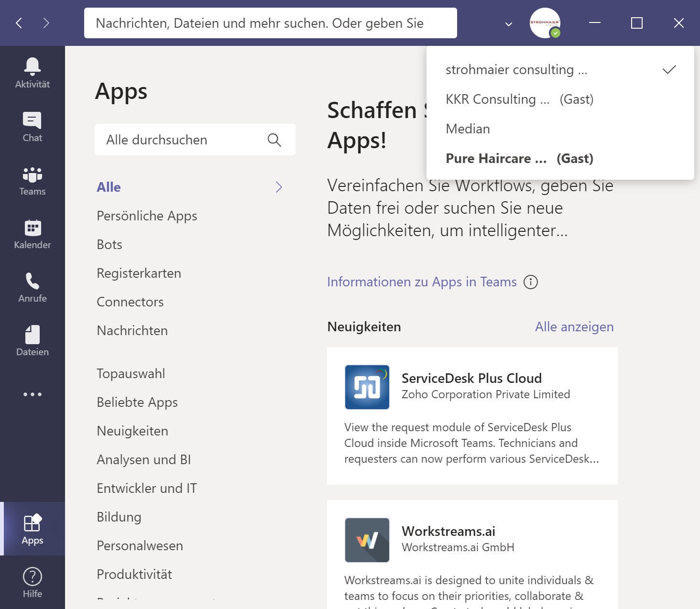Open Chat from the sidebar

pyautogui.click(x=33, y=126)
